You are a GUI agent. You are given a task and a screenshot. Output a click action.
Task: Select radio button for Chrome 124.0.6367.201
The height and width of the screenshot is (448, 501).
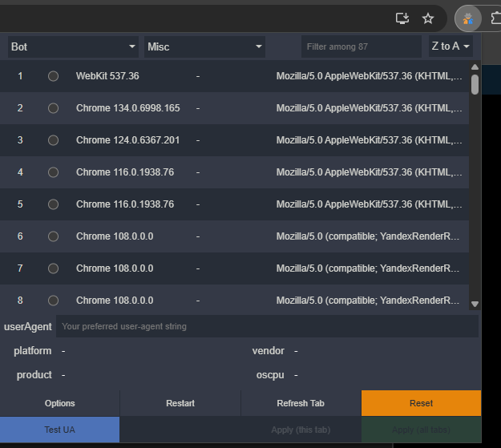click(x=53, y=140)
